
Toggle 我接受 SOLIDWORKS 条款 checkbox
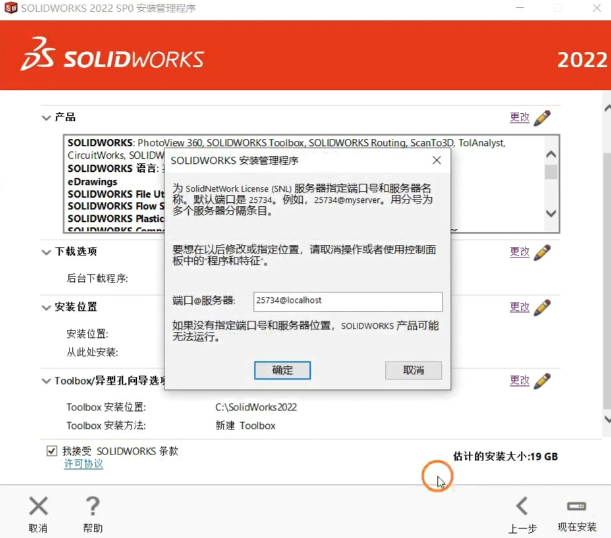(x=52, y=451)
